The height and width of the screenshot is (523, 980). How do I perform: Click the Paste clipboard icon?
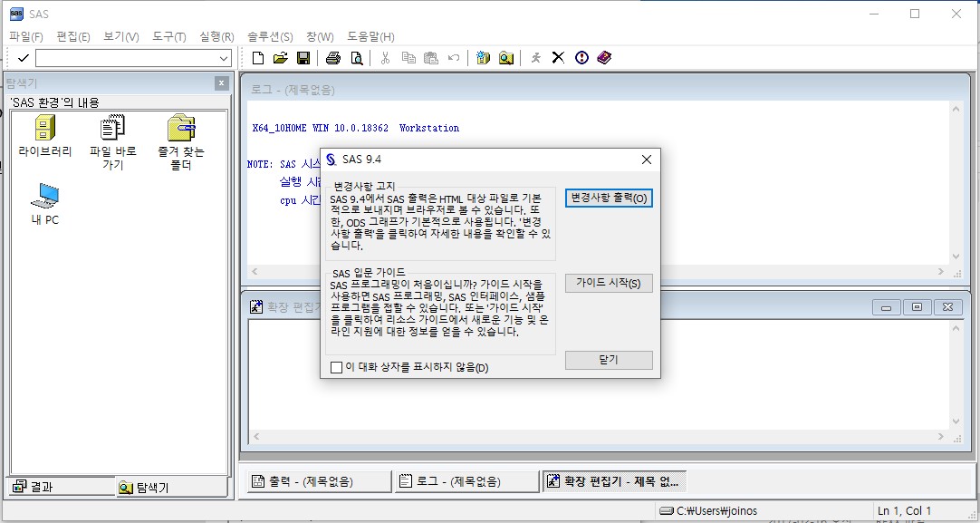[431, 58]
